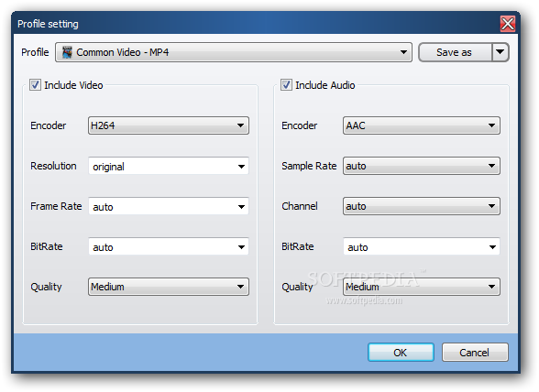Click the Cancel button
This screenshot has width=539, height=392.
pyautogui.click(x=475, y=352)
